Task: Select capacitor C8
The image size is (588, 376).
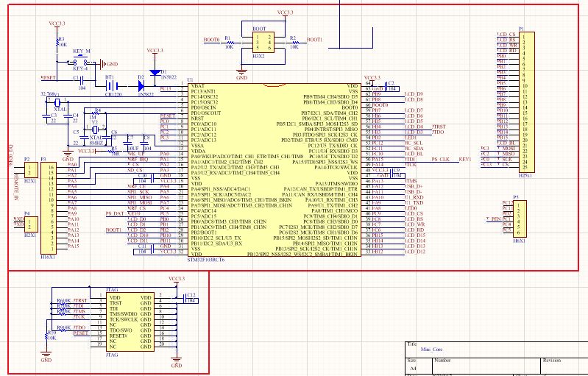Action: tap(145, 143)
